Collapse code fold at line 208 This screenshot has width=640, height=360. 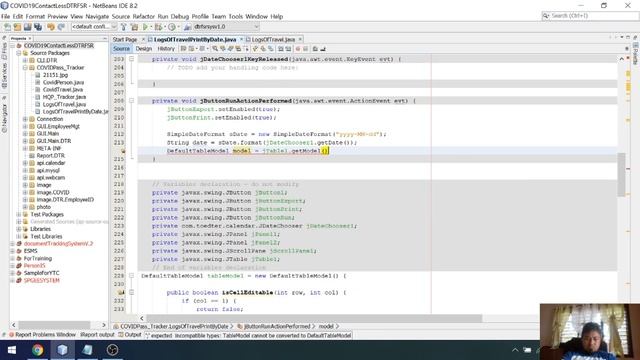click(x=131, y=100)
